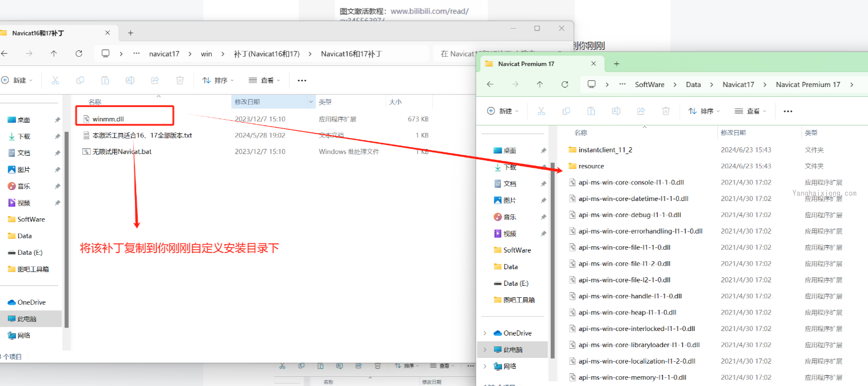Click navicat17 breadcrumb in left window
The image size is (868, 386).
point(164,54)
